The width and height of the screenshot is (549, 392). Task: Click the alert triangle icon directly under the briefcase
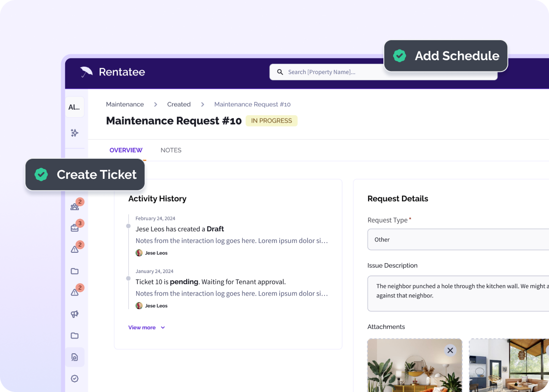[75, 249]
